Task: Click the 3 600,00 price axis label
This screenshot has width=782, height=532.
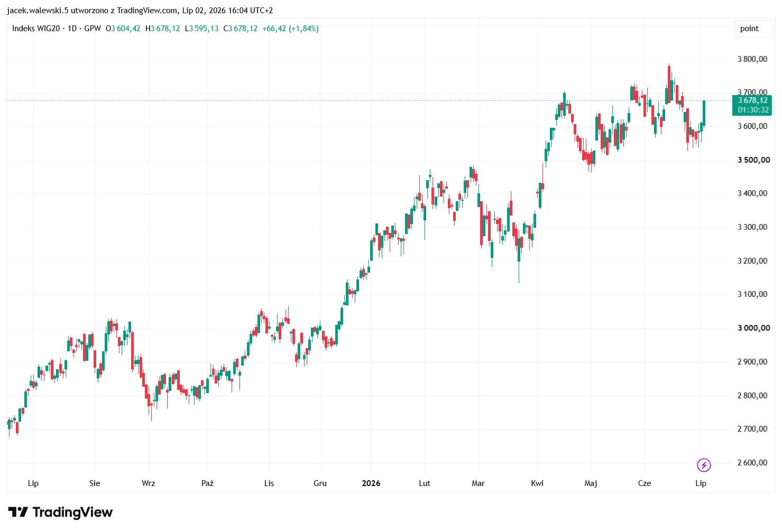Action: (x=752, y=126)
